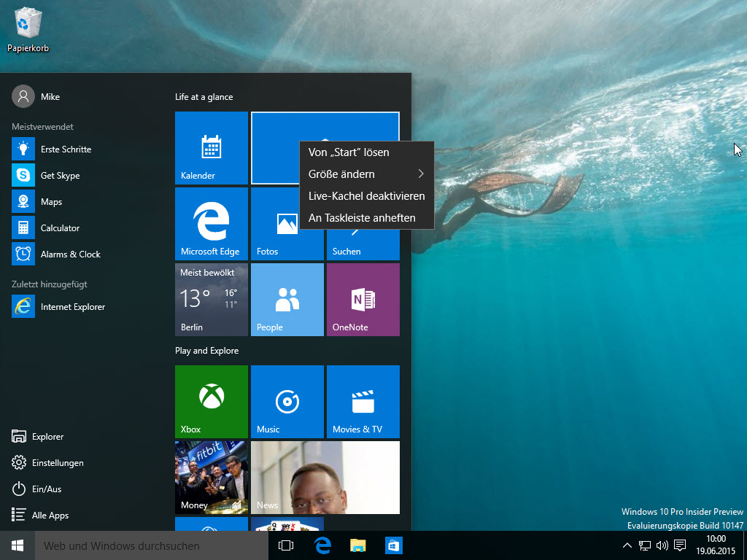Open the volume control in system tray
The image size is (747, 560).
click(x=662, y=545)
